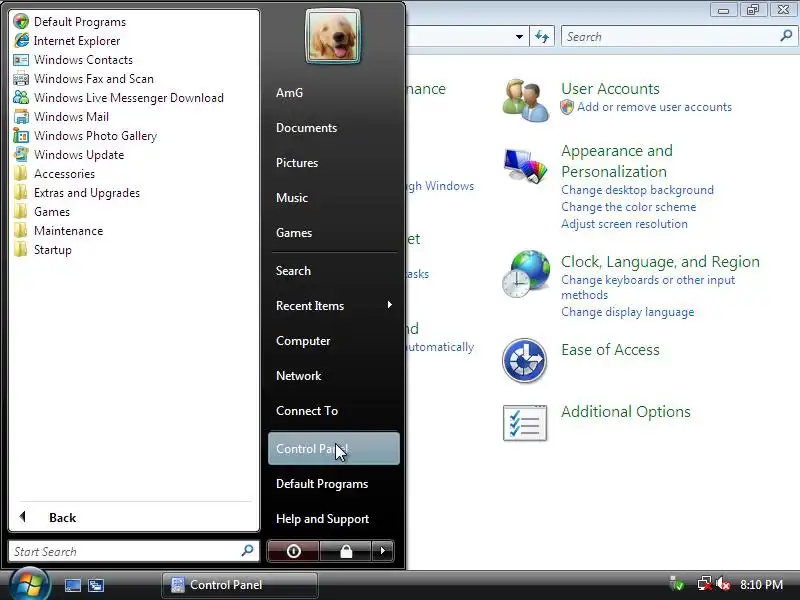The image size is (800, 600).
Task: Click the Clock, Language, and Region globe icon
Action: [526, 274]
